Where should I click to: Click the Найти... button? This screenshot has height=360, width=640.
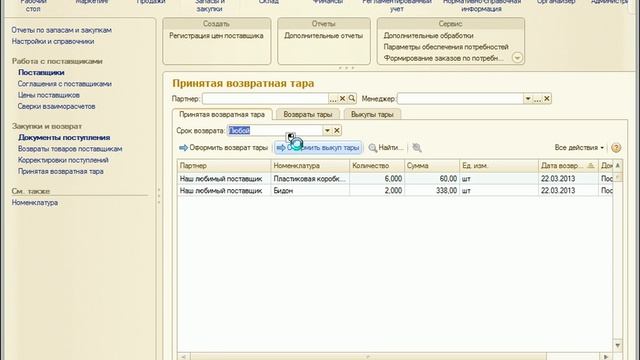tap(386, 148)
